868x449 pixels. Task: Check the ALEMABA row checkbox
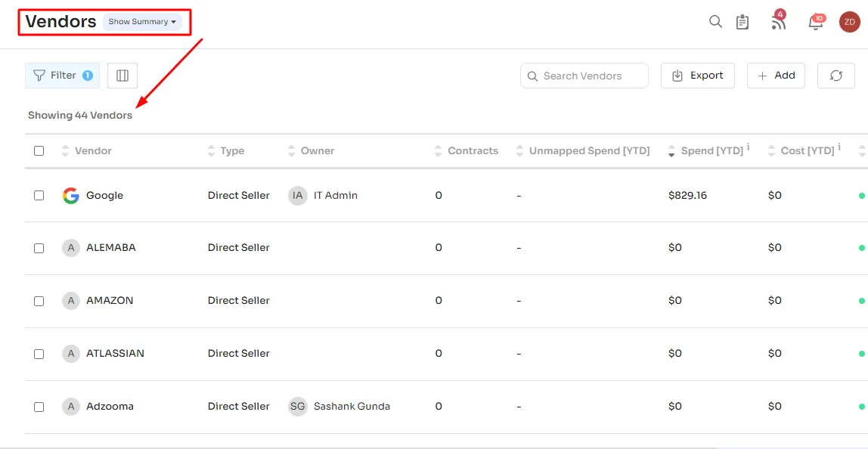[x=39, y=248]
